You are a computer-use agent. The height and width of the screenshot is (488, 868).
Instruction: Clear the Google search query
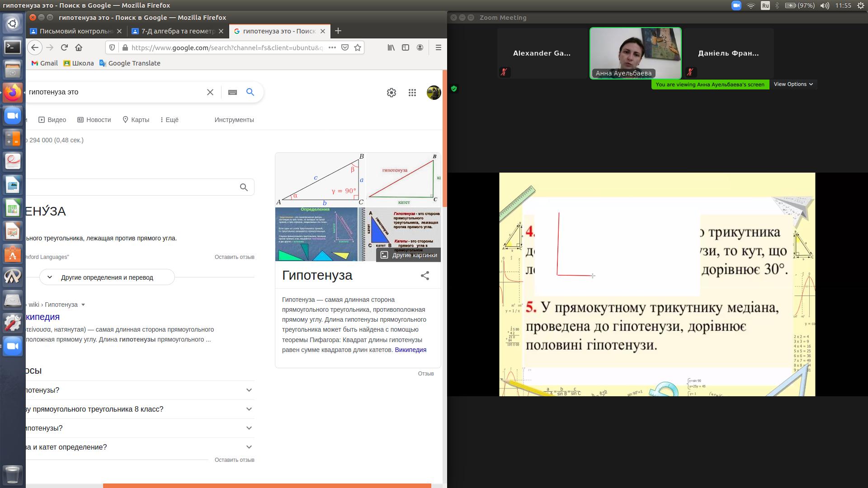(x=210, y=92)
